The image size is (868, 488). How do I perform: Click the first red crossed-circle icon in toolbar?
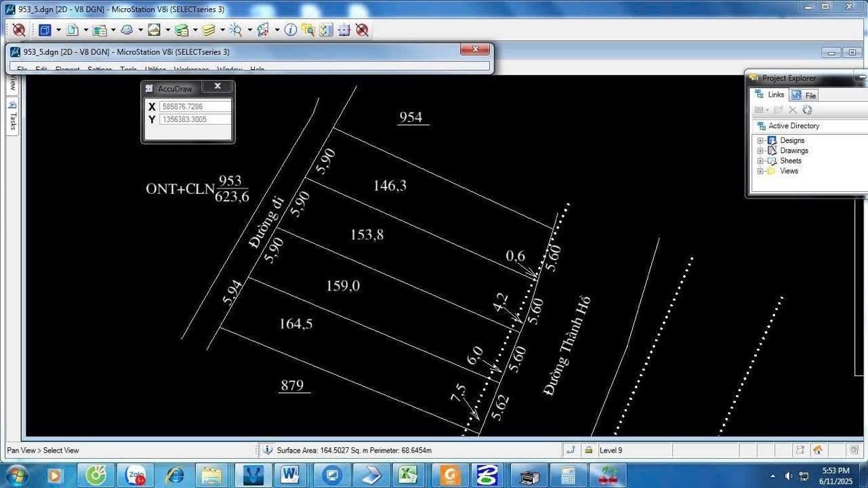[19, 30]
